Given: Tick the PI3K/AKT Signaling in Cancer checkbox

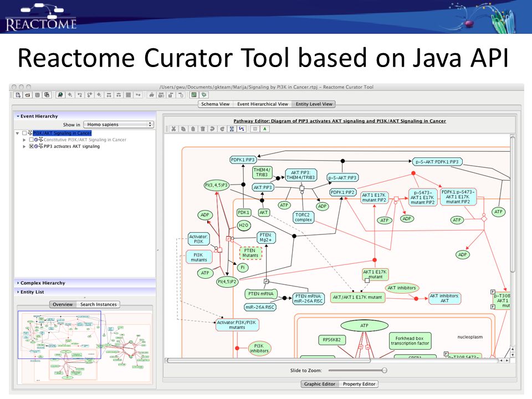Looking at the screenshot, I should tap(24, 133).
